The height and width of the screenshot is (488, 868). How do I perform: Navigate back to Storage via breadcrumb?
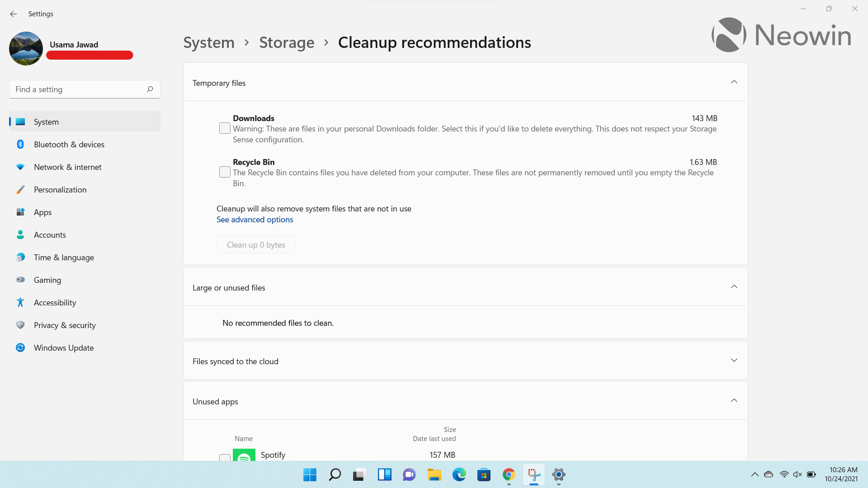click(286, 42)
